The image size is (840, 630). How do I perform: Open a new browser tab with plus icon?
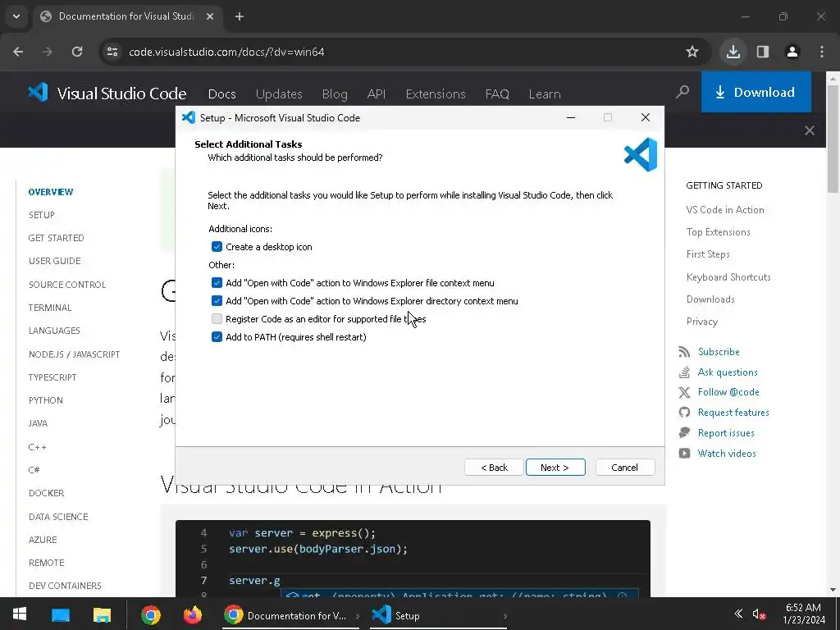pyautogui.click(x=240, y=16)
